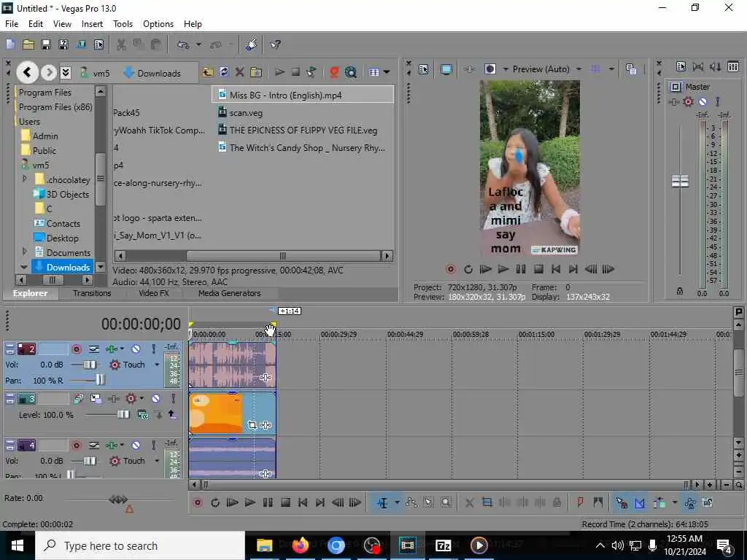This screenshot has height=560, width=747.
Task: Click track 3 Level slider
Action: point(123,415)
